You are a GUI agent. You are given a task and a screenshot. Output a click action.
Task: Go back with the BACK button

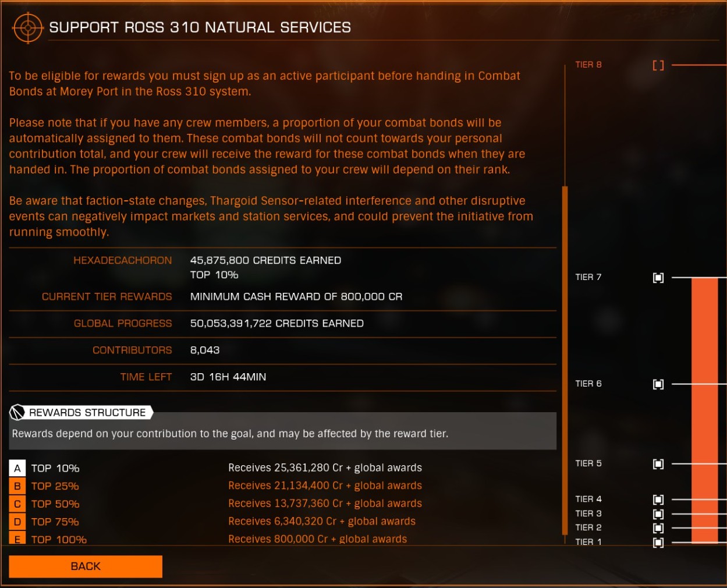point(86,566)
